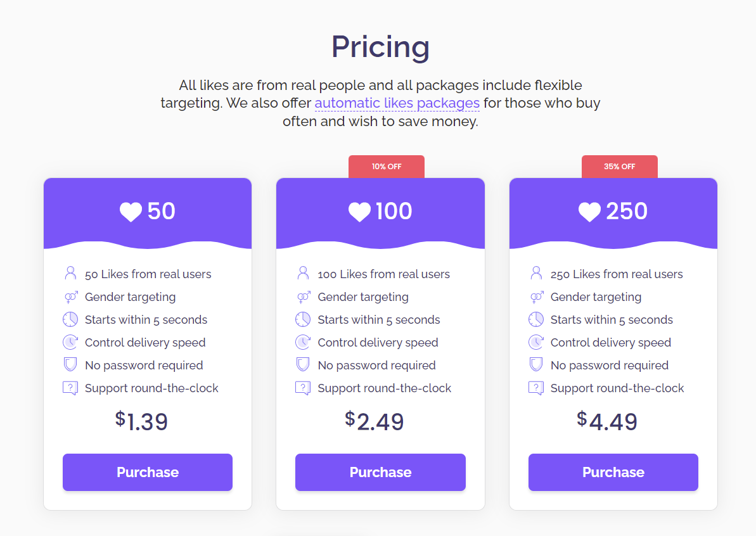Image resolution: width=756 pixels, height=536 pixels.
Task: Click the $4.49 price
Action: (607, 421)
